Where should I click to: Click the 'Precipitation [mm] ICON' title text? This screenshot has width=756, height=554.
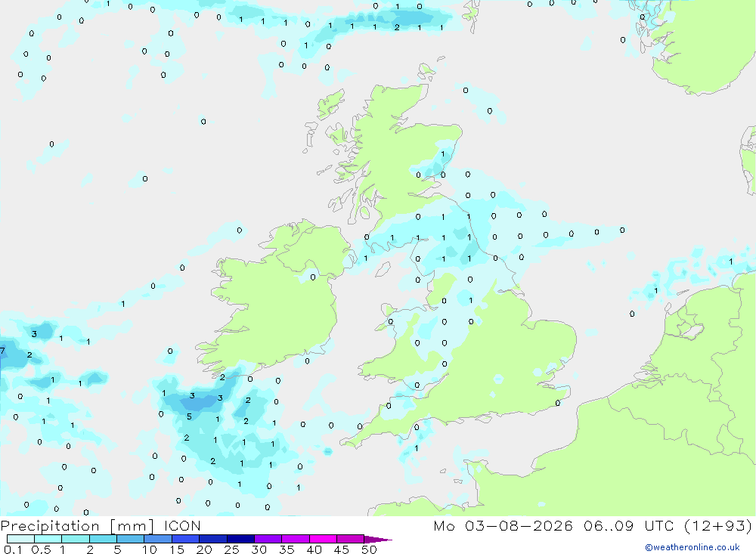(x=101, y=526)
